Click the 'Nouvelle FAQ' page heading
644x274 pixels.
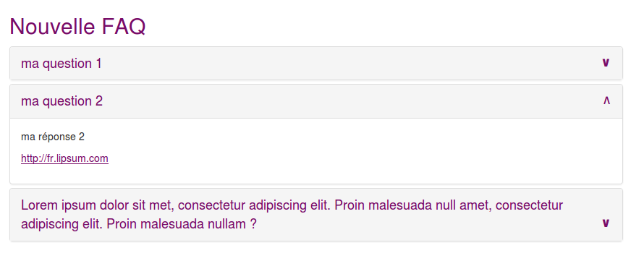click(77, 27)
